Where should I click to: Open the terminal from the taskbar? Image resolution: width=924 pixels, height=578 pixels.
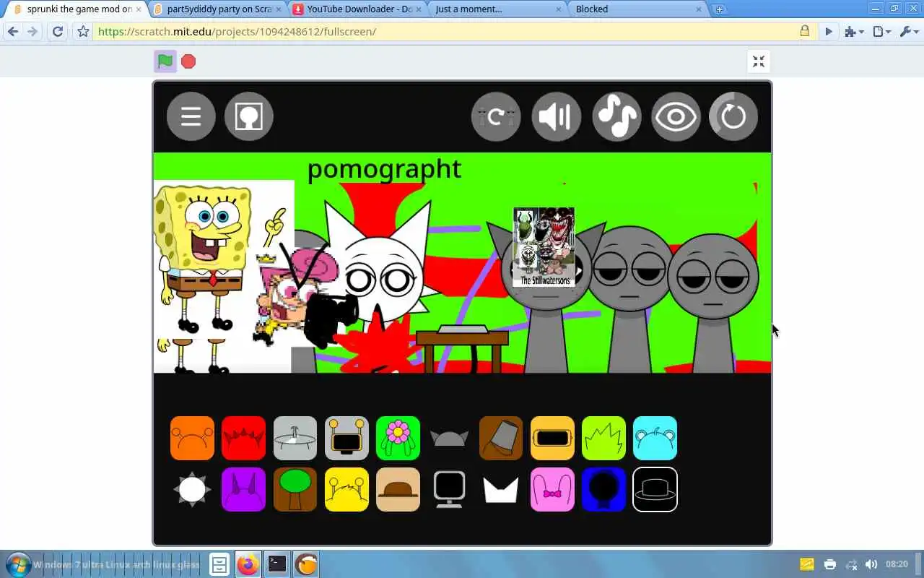click(x=277, y=564)
